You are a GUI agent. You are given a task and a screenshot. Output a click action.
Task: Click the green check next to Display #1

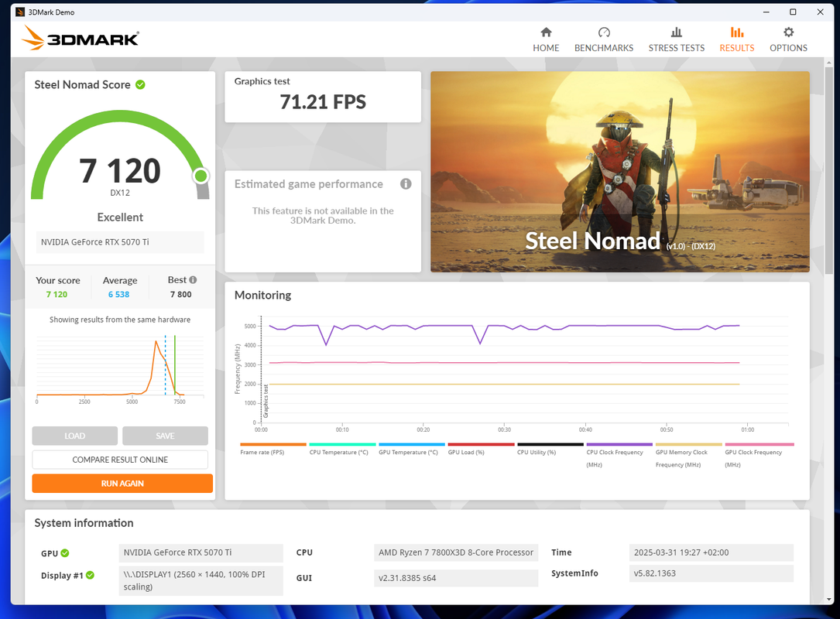(90, 575)
